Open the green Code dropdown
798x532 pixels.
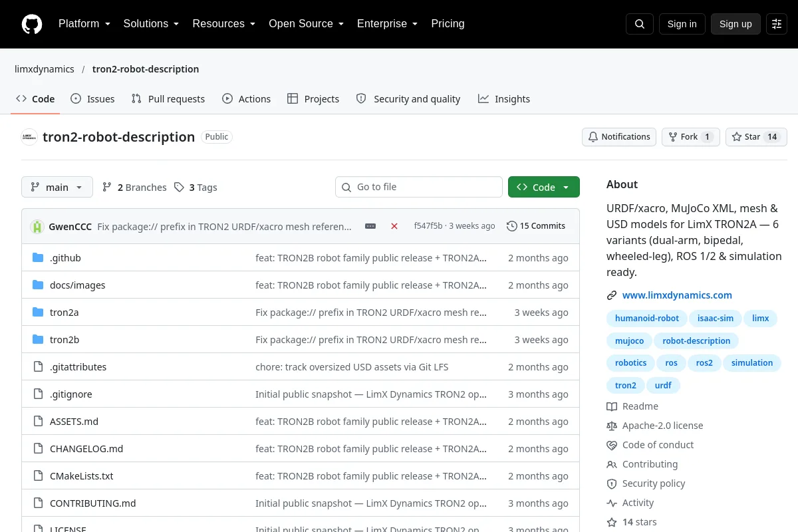click(544, 187)
